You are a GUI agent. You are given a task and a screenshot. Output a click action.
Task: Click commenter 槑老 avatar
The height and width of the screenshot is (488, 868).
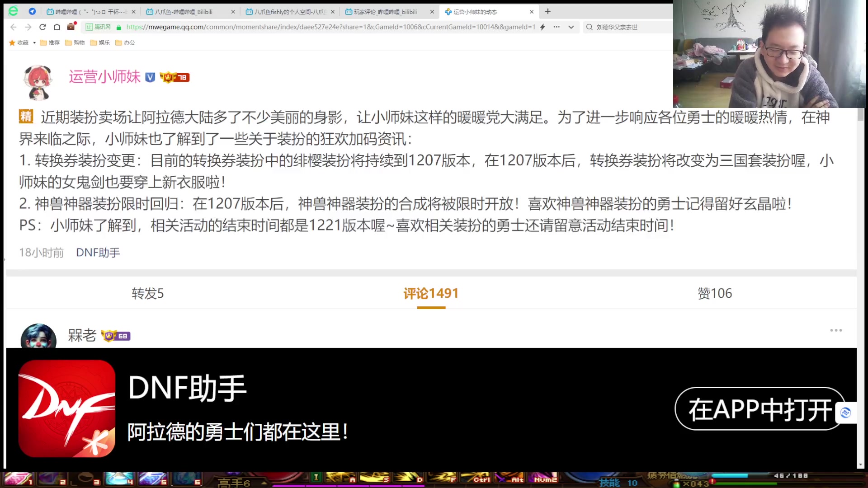(x=38, y=336)
